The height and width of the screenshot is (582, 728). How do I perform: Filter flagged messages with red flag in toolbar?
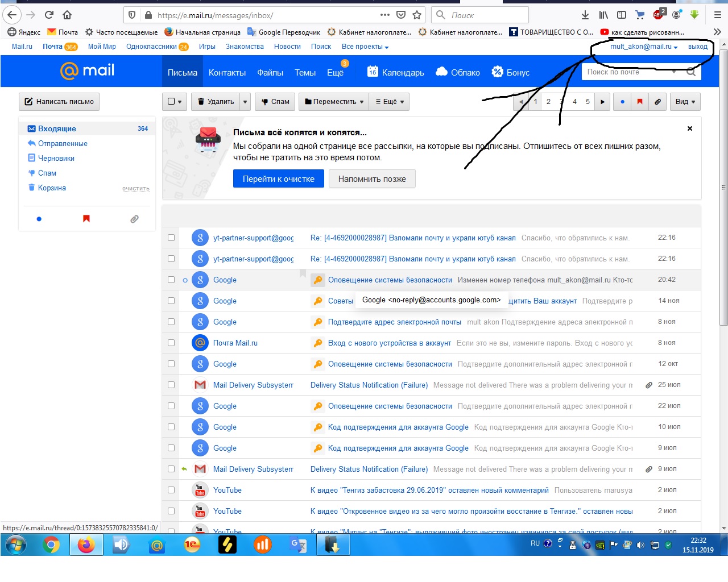tap(640, 102)
